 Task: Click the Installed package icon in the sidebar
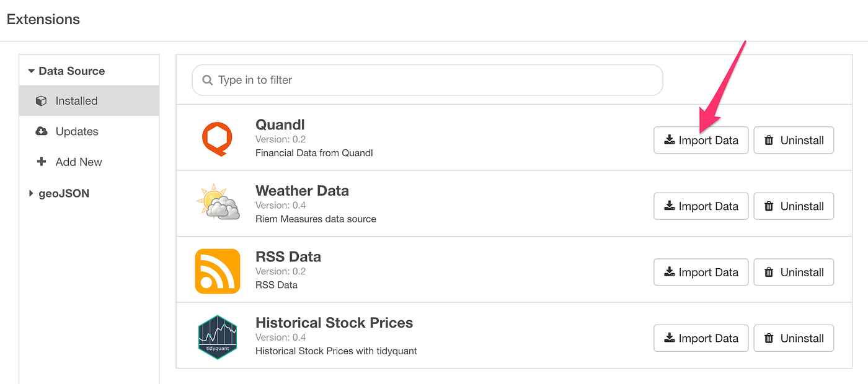tap(40, 100)
